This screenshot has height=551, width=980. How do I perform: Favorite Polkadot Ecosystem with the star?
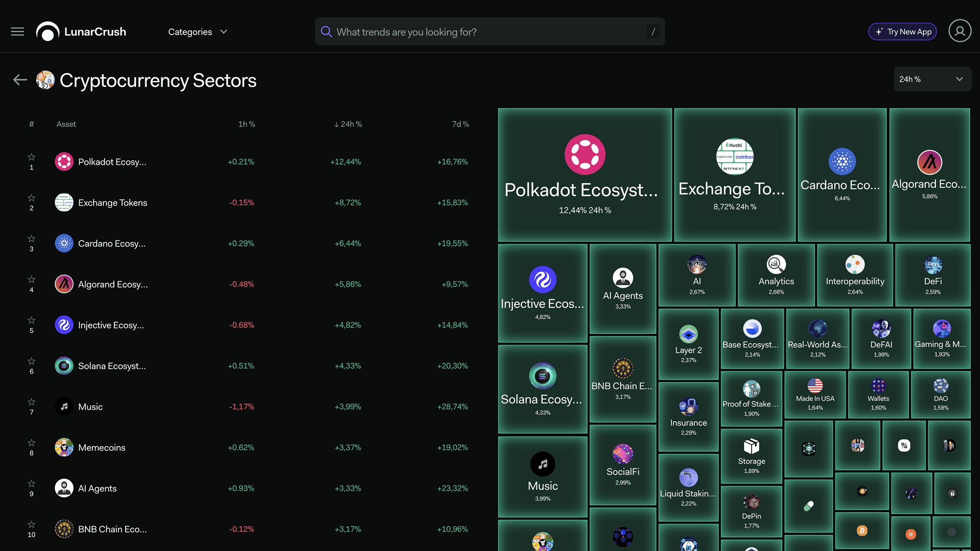31,157
